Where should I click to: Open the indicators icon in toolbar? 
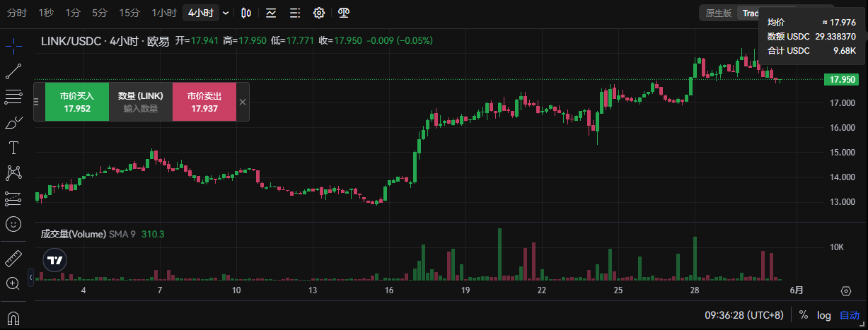271,13
